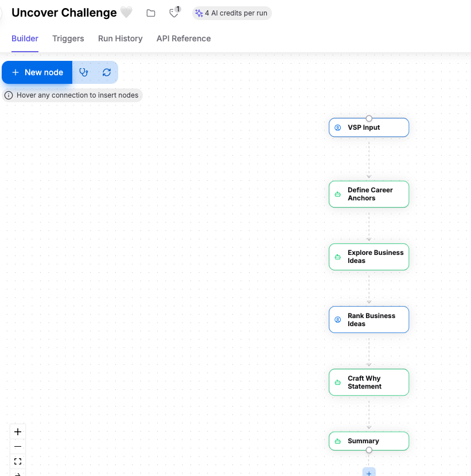Click the heart favorite icon beside the title

tap(126, 13)
